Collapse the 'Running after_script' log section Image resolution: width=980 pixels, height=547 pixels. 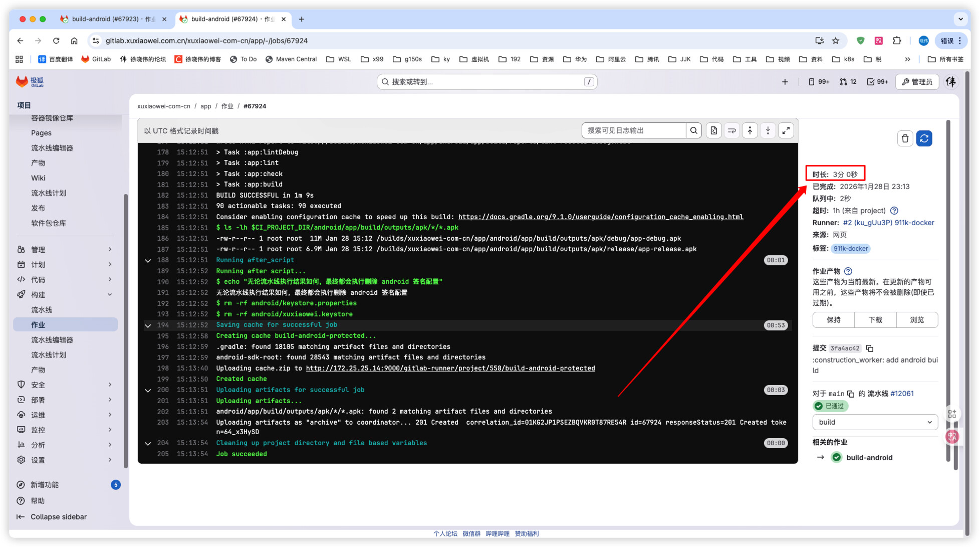(148, 260)
